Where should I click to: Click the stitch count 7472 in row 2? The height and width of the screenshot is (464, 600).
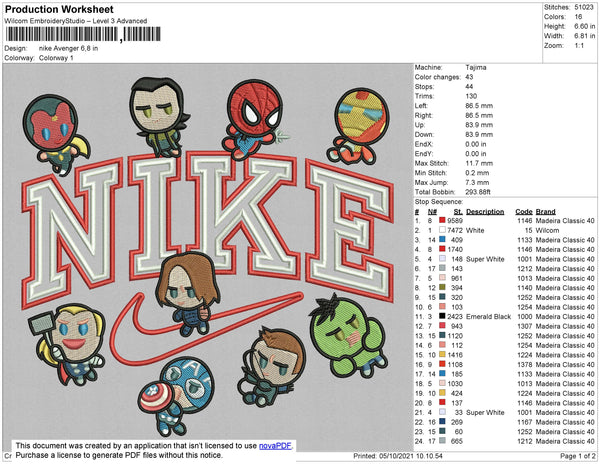tap(455, 230)
